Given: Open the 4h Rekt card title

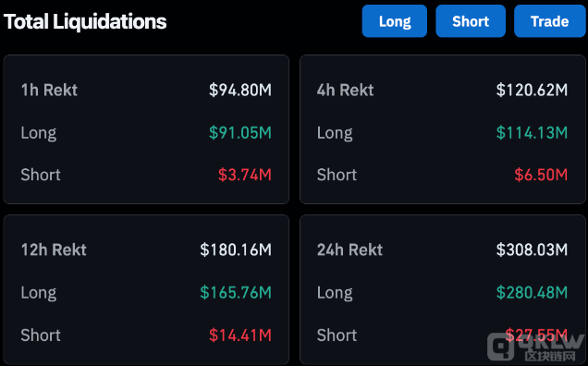Looking at the screenshot, I should click(x=346, y=90).
